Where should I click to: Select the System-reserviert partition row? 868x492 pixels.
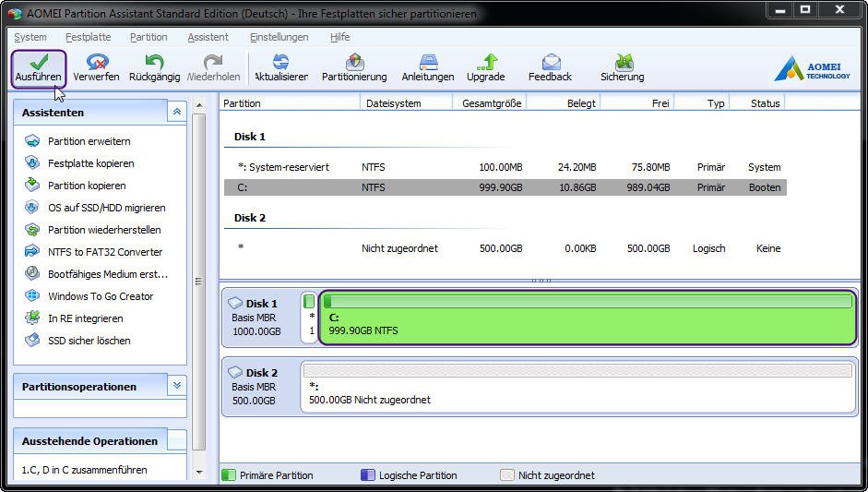click(505, 167)
